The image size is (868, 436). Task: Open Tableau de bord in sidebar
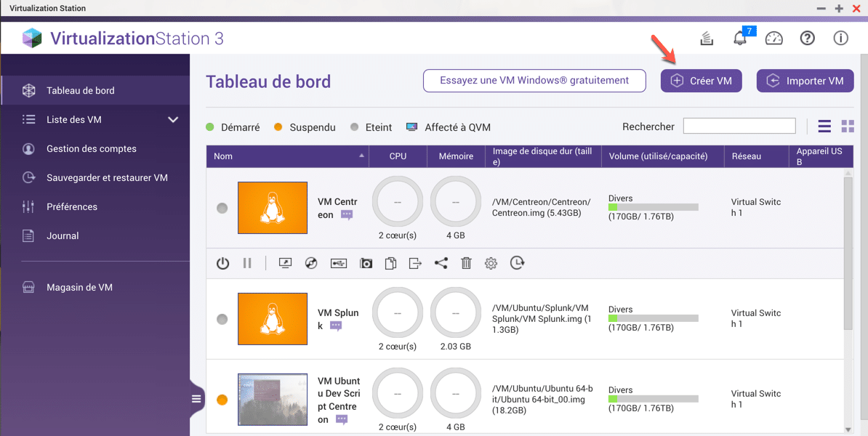tap(95, 91)
